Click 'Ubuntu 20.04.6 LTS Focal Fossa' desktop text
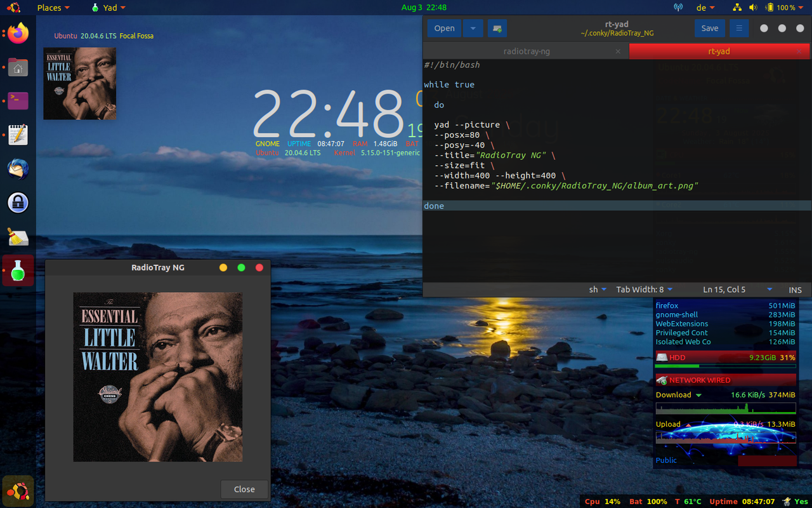Screen dimensions: 812x508 (104, 36)
